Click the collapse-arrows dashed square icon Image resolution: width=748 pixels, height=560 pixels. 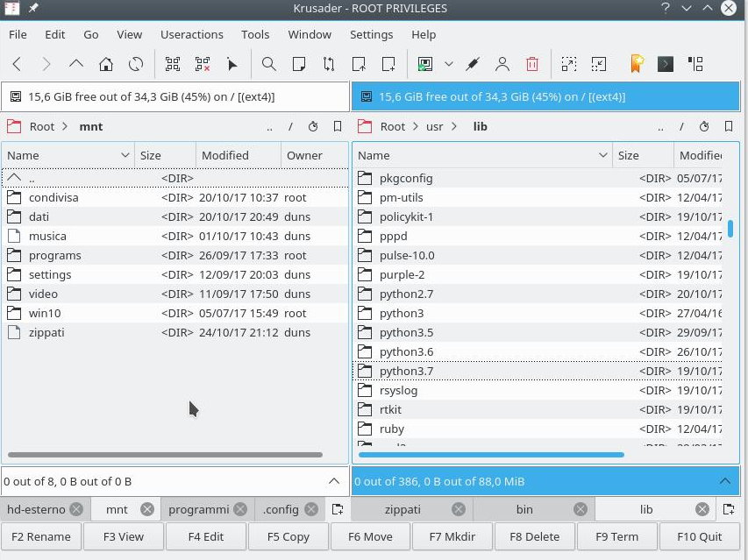pos(599,64)
